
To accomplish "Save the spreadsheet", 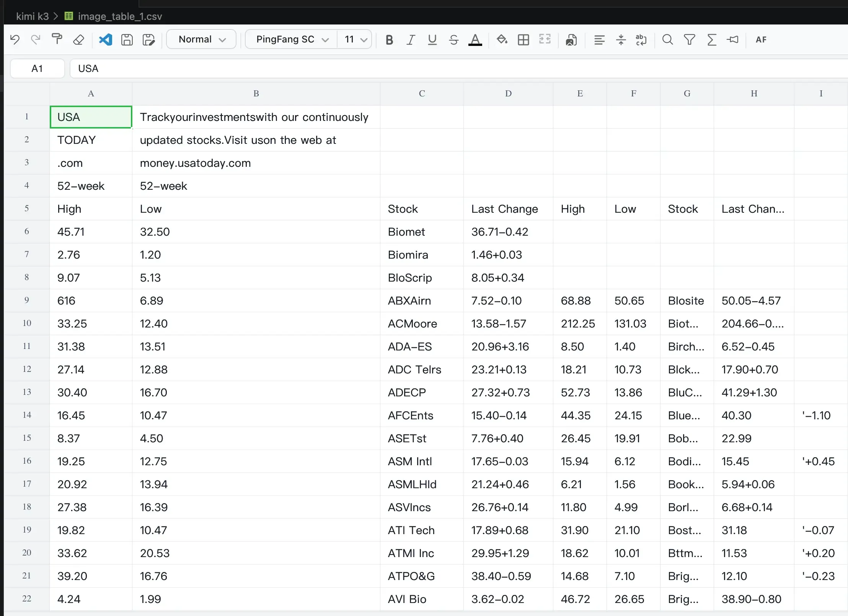I will (x=127, y=39).
